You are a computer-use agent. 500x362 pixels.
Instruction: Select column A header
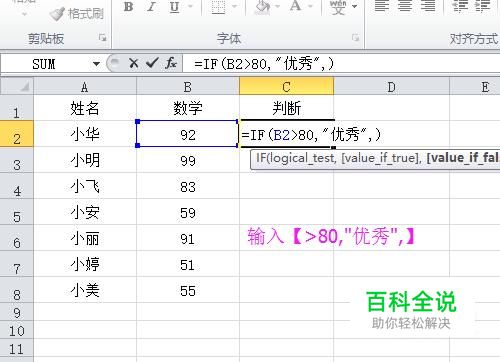pyautogui.click(x=85, y=87)
